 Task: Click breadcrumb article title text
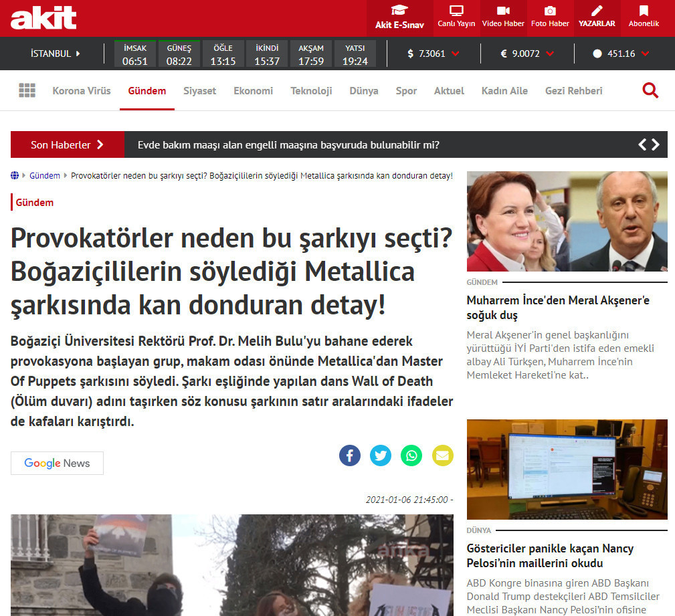point(262,176)
